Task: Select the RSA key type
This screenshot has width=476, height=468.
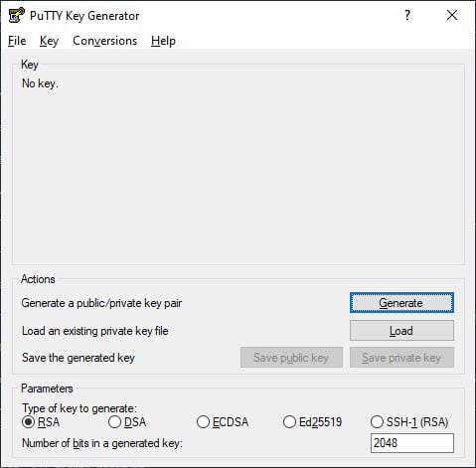Action: pos(41,422)
